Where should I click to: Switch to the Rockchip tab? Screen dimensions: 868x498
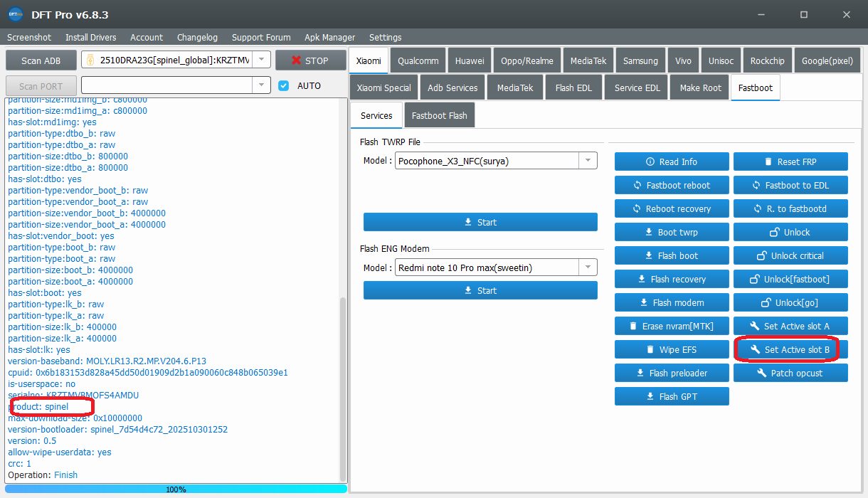point(767,60)
